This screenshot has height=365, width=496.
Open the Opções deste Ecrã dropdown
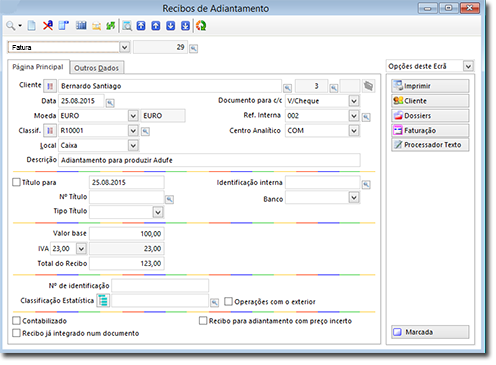pyautogui.click(x=468, y=66)
